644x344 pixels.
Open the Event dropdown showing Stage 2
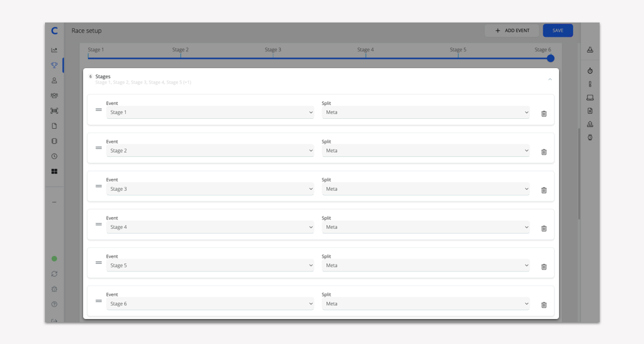[210, 151]
